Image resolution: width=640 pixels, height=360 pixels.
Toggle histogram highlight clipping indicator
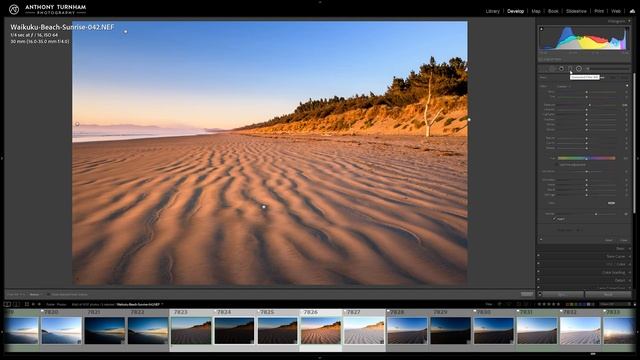[x=627, y=29]
